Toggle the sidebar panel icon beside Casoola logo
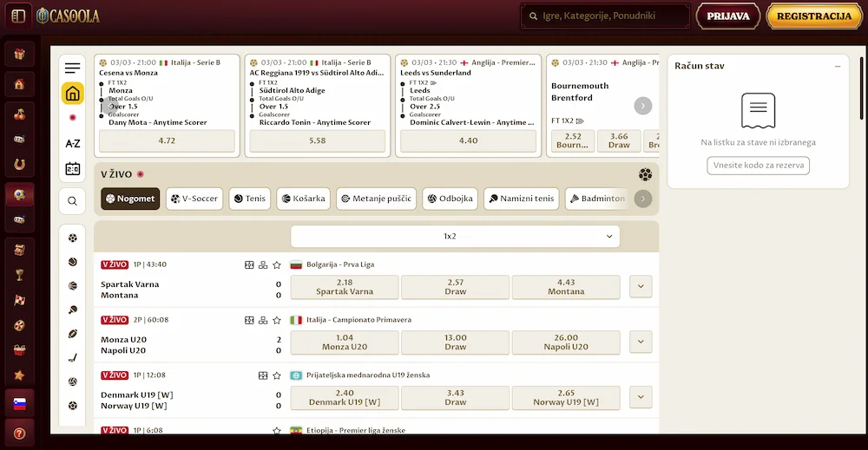This screenshot has height=450, width=868. (x=18, y=16)
